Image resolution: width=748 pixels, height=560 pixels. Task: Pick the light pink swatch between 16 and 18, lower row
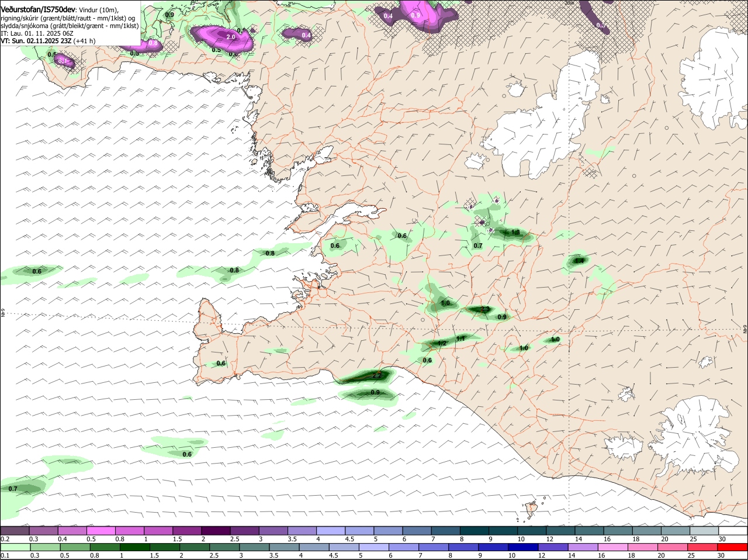pos(614,547)
